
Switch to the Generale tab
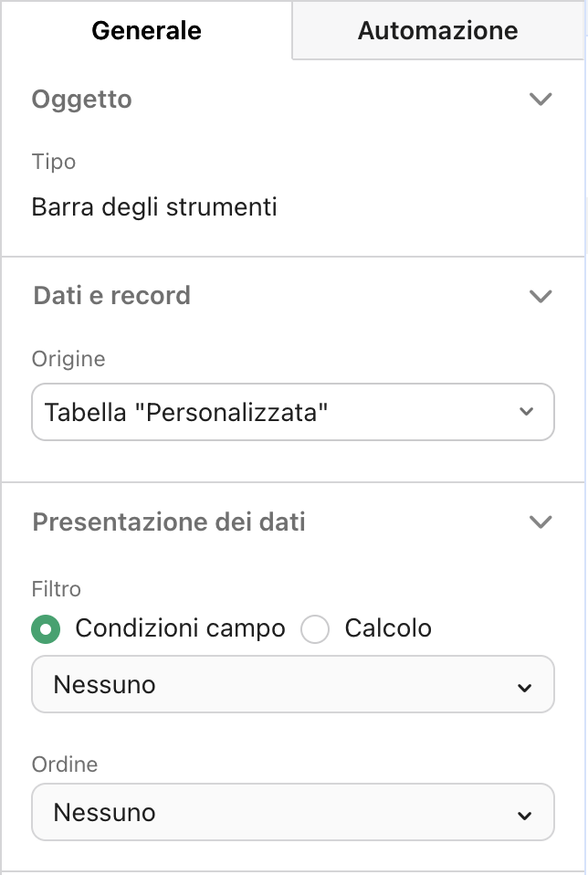point(145,29)
